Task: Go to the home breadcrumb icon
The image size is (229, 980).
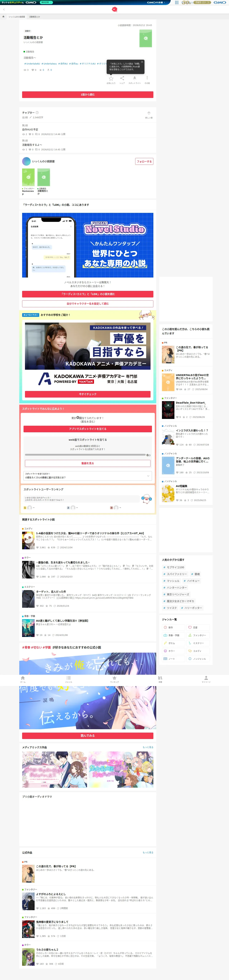Action: [3, 17]
